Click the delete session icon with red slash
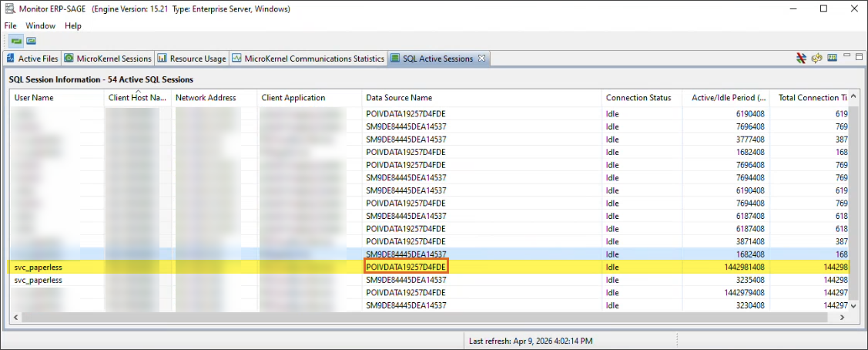This screenshot has width=868, height=350. [x=801, y=58]
